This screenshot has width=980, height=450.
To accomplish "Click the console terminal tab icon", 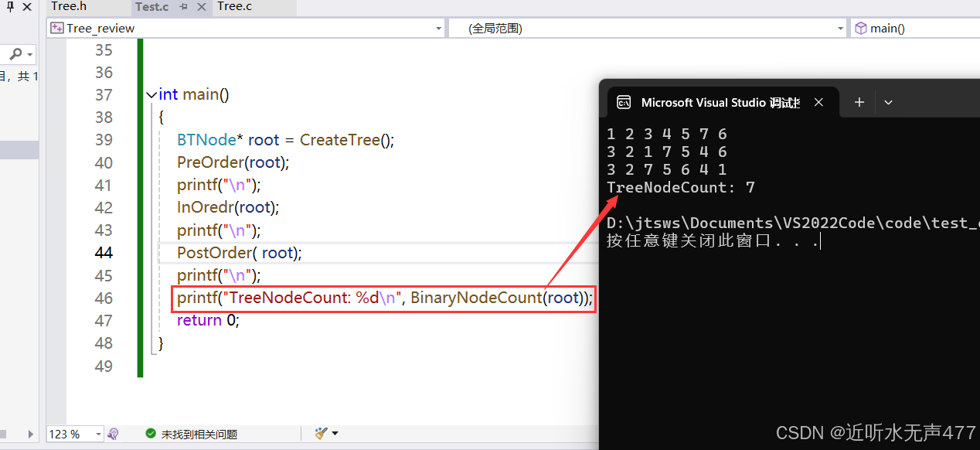I will (623, 102).
